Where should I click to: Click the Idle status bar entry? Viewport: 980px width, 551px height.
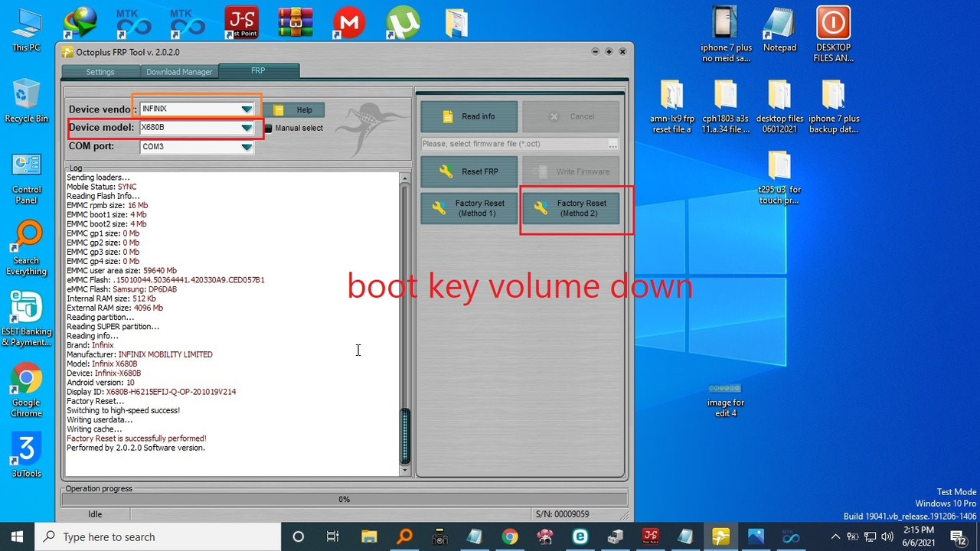click(95, 514)
